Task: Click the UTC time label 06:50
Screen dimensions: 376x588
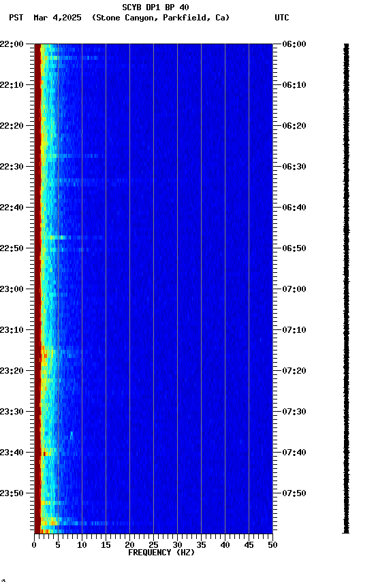Action: (294, 248)
